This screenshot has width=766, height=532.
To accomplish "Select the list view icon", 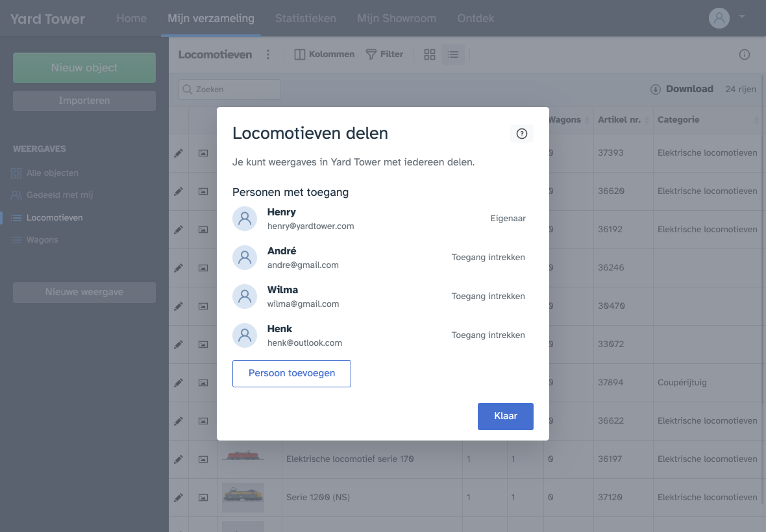I will [x=453, y=54].
